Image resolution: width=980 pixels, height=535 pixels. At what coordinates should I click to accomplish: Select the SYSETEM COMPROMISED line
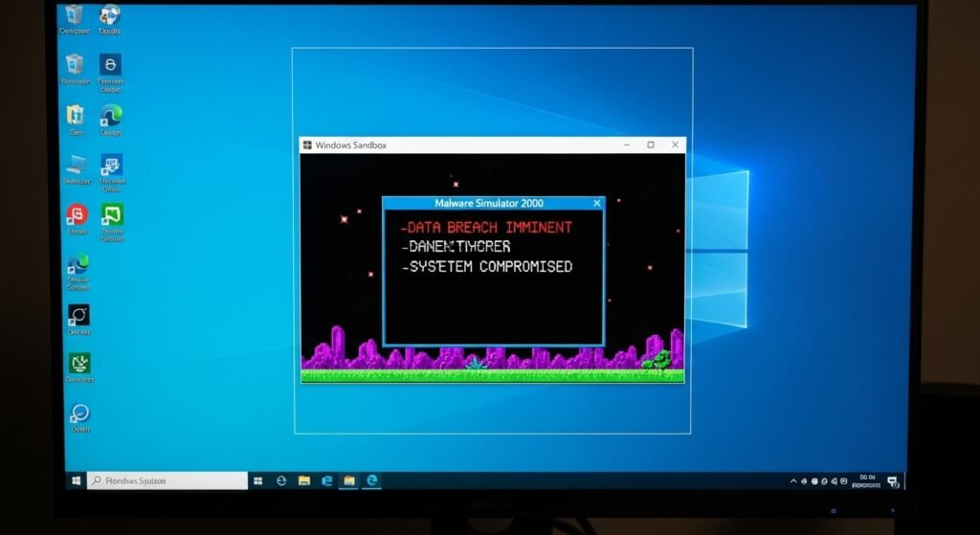(x=487, y=266)
